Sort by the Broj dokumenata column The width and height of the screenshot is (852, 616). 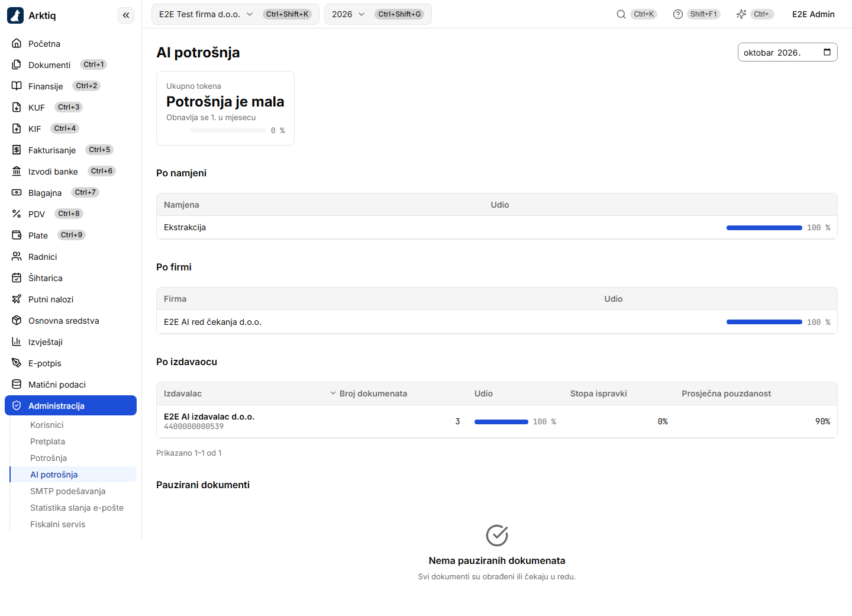coord(368,394)
